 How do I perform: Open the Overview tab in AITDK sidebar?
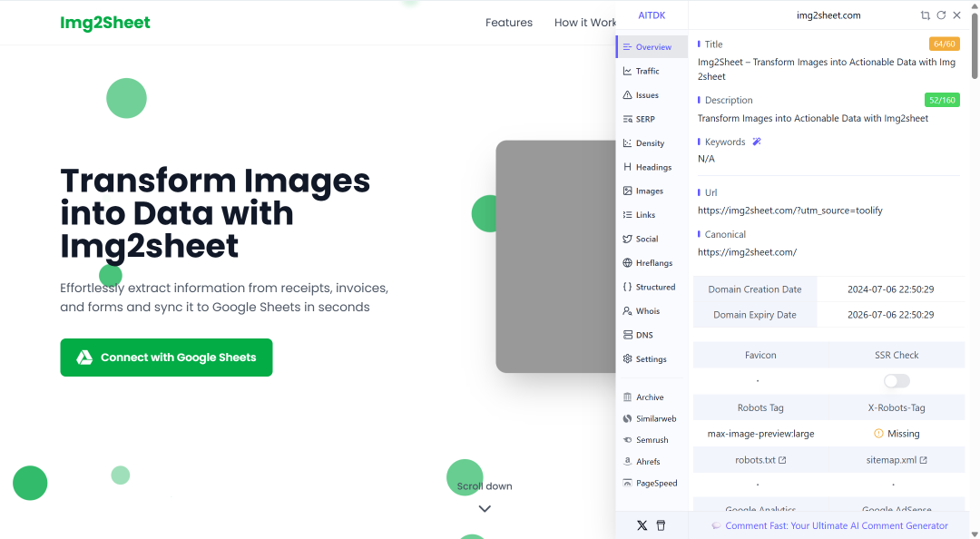tap(652, 47)
